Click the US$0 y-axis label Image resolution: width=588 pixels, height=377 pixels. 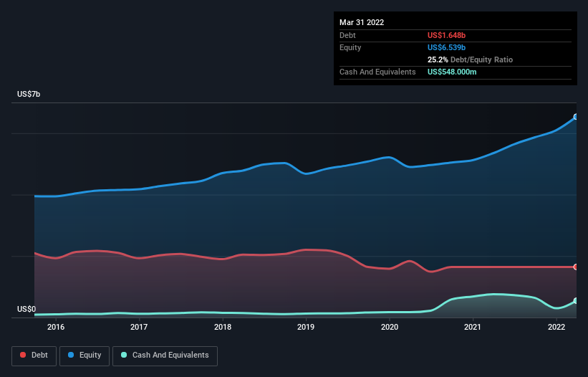[26, 309]
